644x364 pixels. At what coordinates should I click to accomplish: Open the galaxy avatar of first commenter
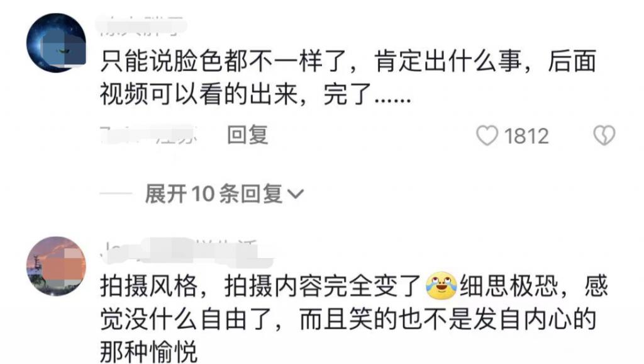(x=56, y=43)
